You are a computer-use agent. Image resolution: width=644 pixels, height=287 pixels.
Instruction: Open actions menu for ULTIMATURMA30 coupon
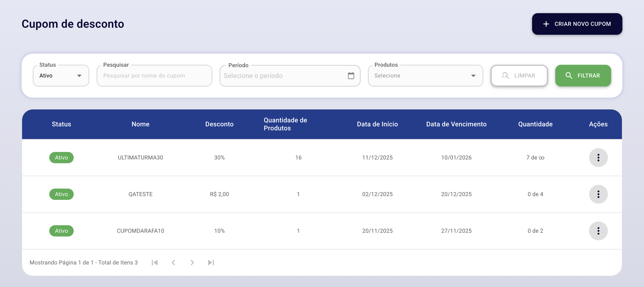598,157
